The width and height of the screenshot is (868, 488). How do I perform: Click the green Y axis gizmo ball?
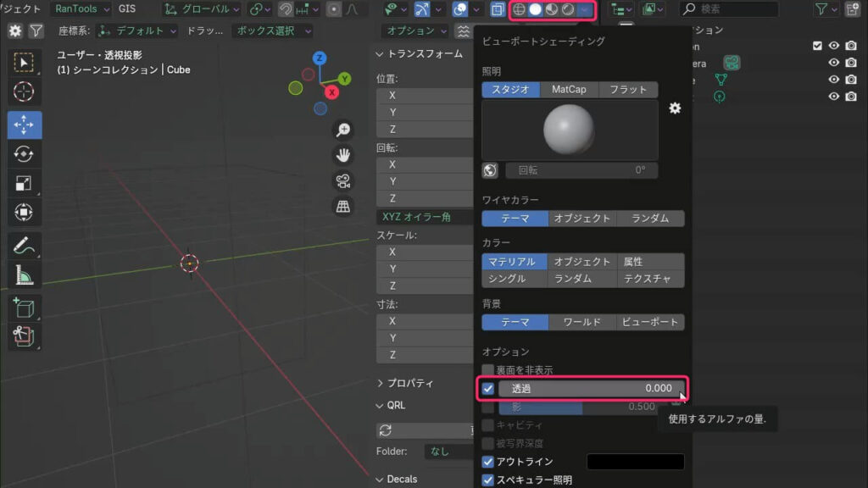344,79
